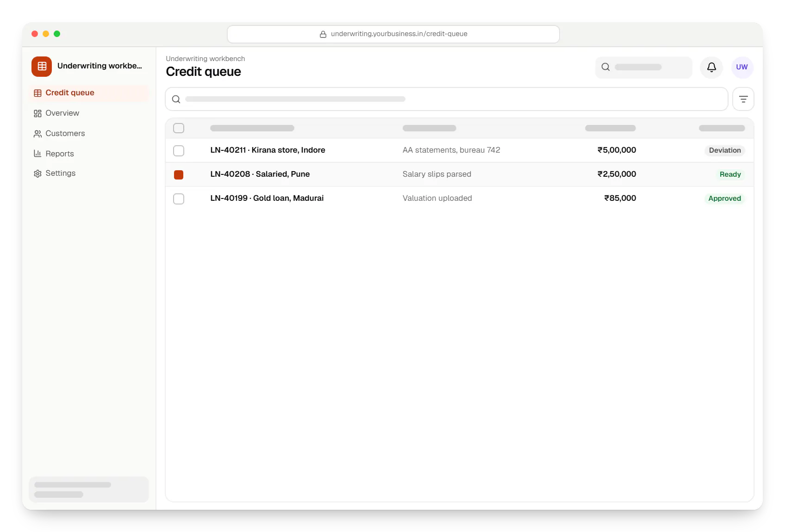Image resolution: width=785 pixels, height=532 pixels.
Task: Click the Deviation status badge
Action: coord(725,150)
